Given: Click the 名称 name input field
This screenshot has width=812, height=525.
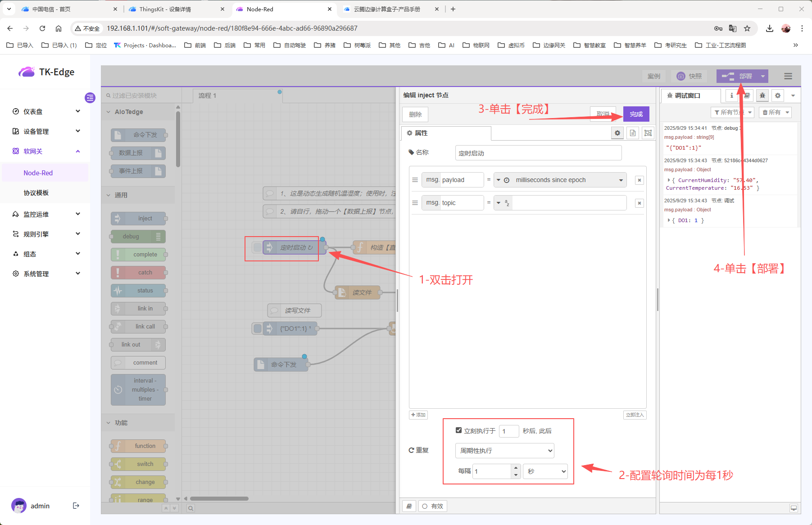Looking at the screenshot, I should click(x=538, y=153).
